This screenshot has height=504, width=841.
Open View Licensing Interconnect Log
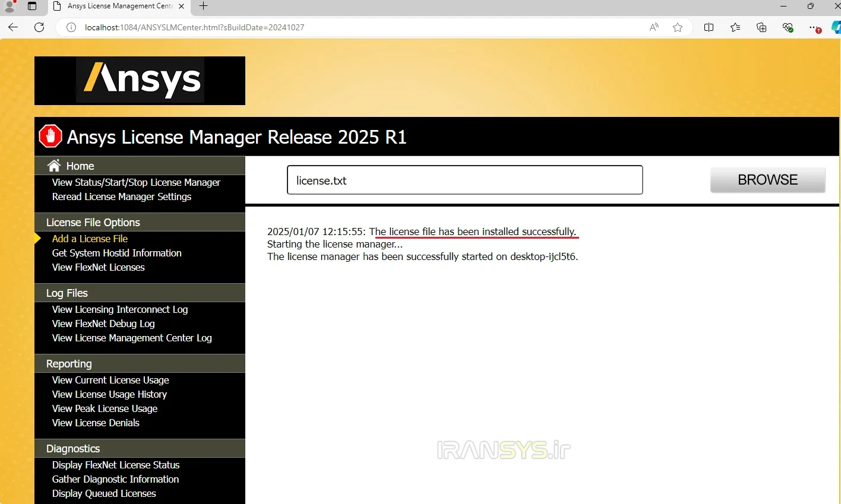pyautogui.click(x=120, y=309)
